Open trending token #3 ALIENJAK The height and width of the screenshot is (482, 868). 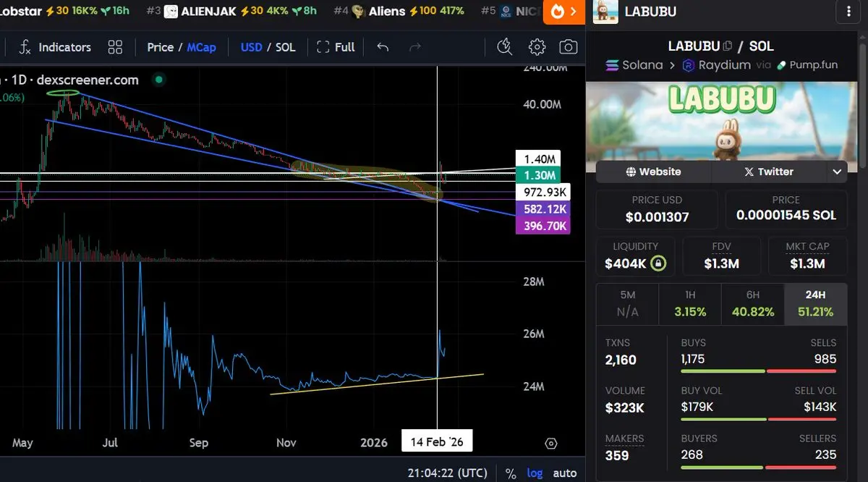pos(231,11)
